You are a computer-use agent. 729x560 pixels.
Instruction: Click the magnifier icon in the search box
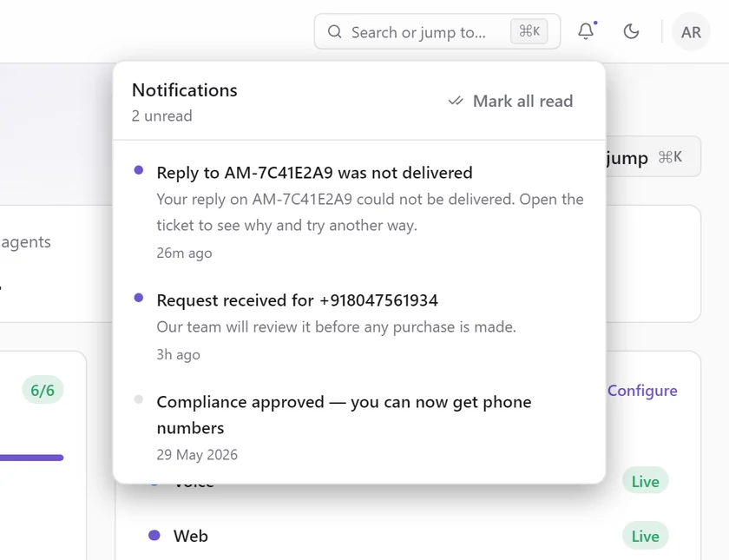coord(335,31)
